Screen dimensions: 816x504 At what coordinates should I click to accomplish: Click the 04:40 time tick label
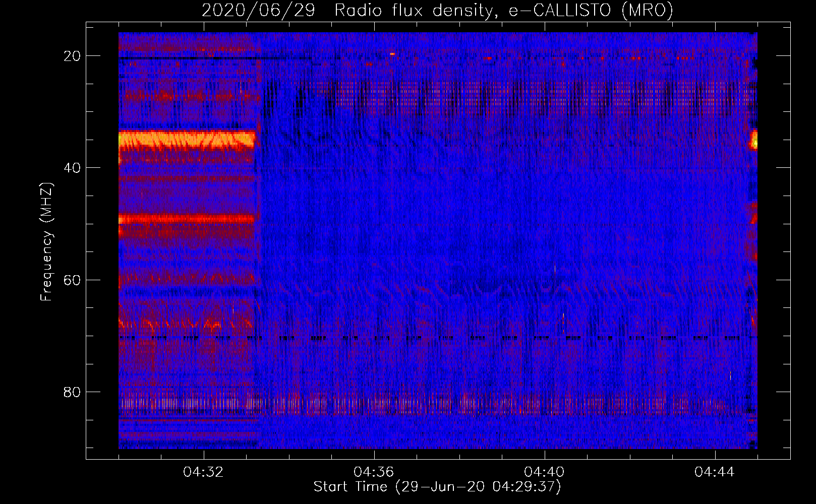coord(544,472)
